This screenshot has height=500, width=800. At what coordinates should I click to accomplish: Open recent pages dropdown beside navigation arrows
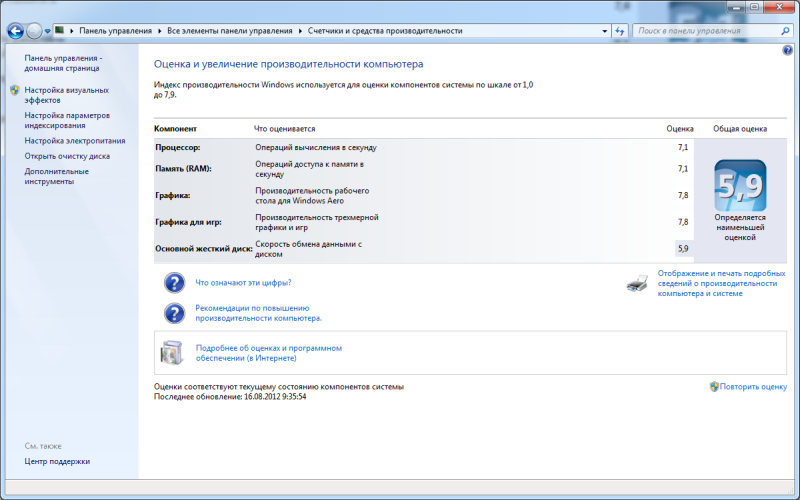coord(47,31)
